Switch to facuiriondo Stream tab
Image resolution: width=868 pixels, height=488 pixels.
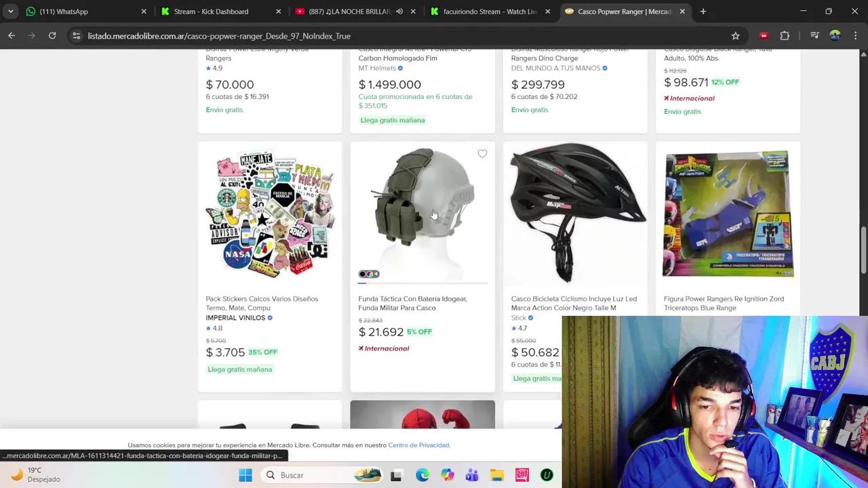[490, 12]
